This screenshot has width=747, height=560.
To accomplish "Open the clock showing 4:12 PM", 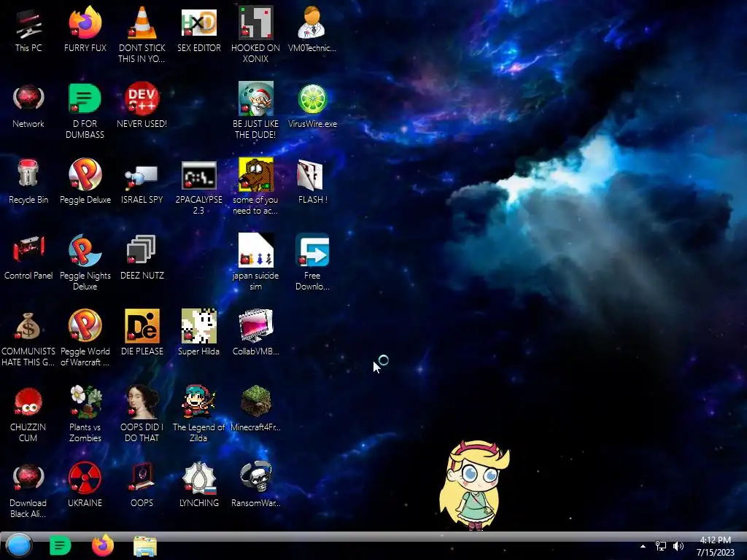I will click(x=715, y=546).
